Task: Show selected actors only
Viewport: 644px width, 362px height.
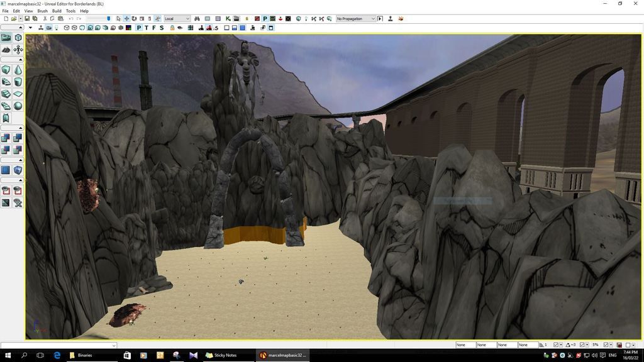Action: [x=6, y=190]
